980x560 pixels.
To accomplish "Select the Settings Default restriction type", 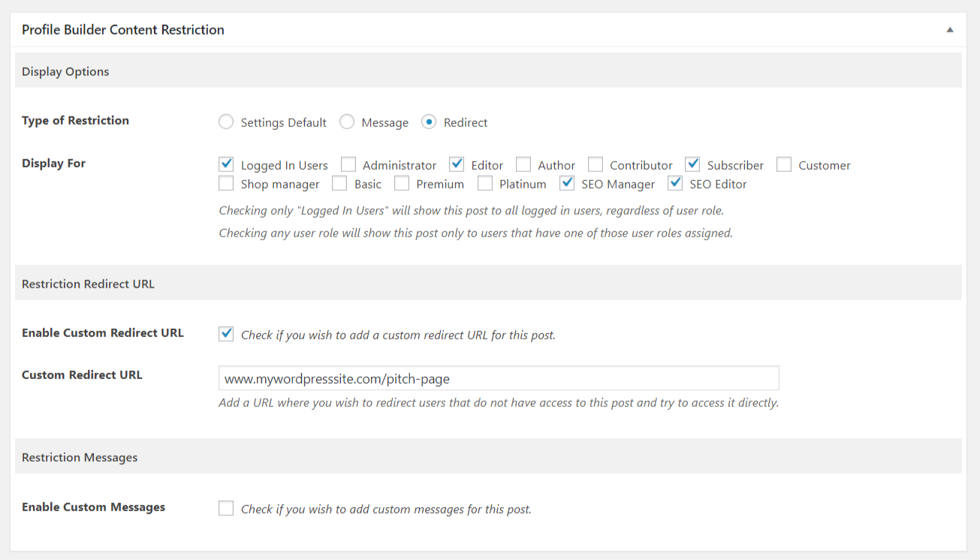I will coord(226,122).
